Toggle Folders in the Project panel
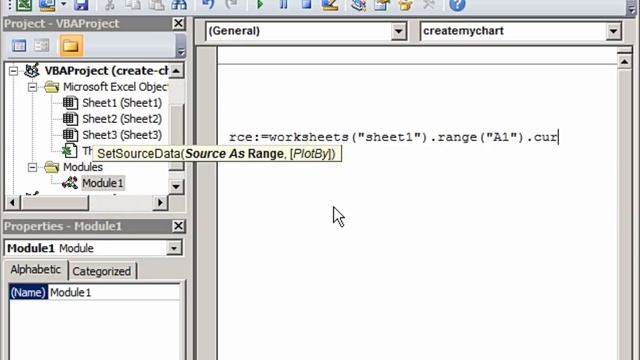The image size is (640, 360). (x=71, y=45)
